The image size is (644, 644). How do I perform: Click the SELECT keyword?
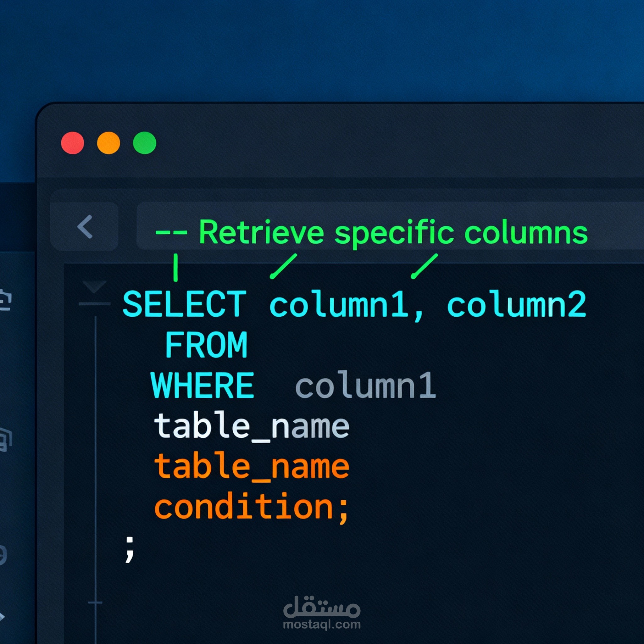184,304
